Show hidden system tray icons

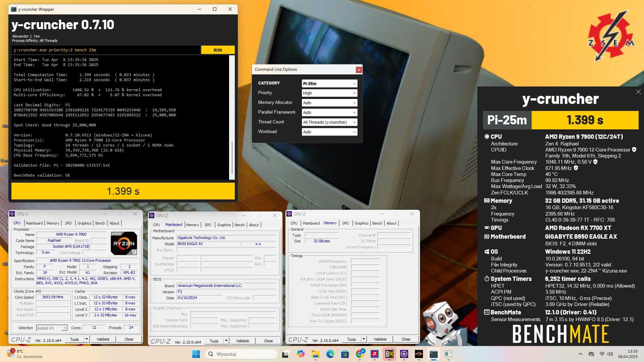pos(580,354)
